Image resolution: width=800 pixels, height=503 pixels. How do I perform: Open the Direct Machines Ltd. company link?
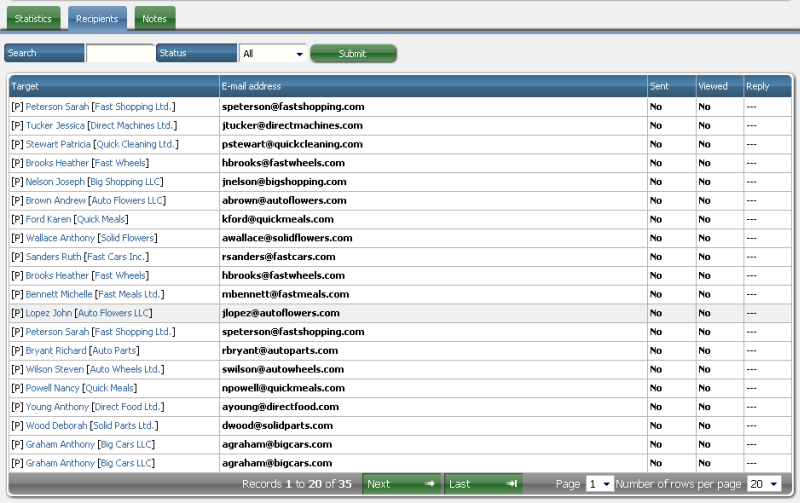click(x=132, y=125)
